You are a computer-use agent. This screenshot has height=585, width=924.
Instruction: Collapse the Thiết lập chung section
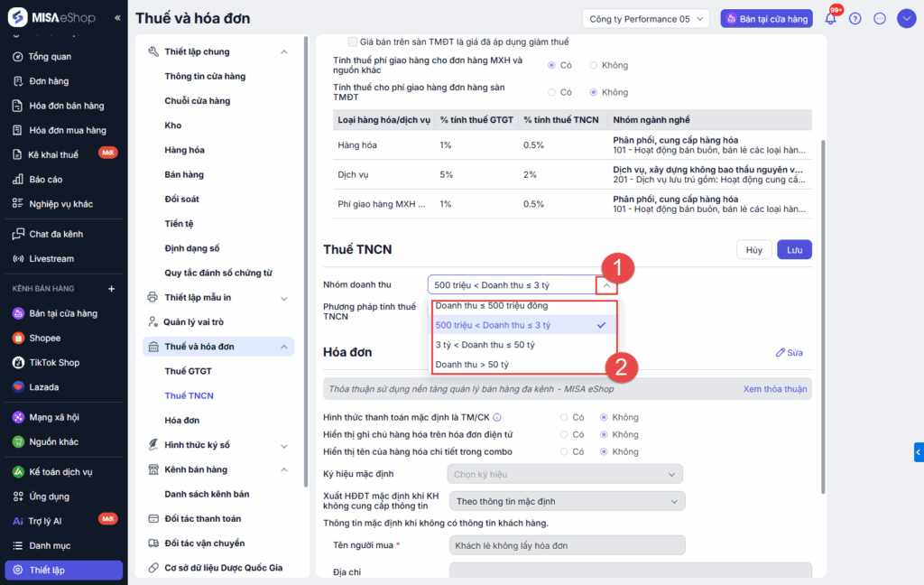coord(284,52)
